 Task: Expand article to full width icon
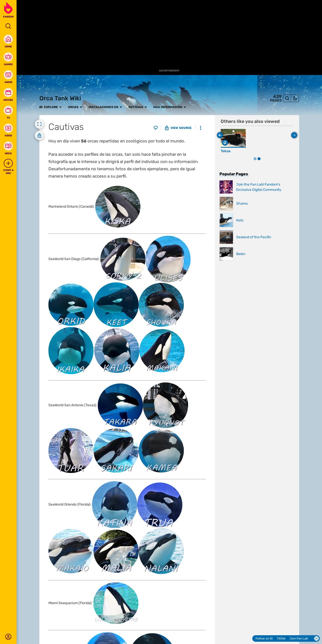click(39, 124)
